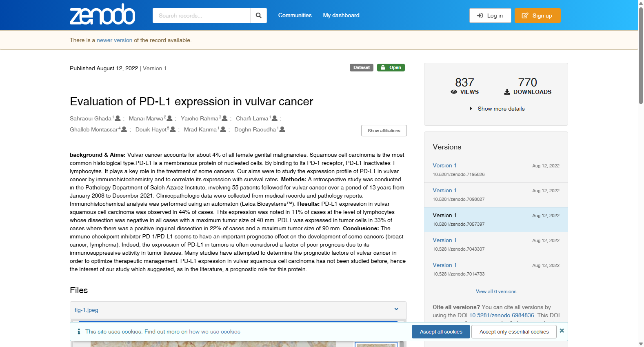Viewport: 644px width, 347px height.
Task: Click person icon next to Yaiche Rahma
Action: (x=224, y=118)
